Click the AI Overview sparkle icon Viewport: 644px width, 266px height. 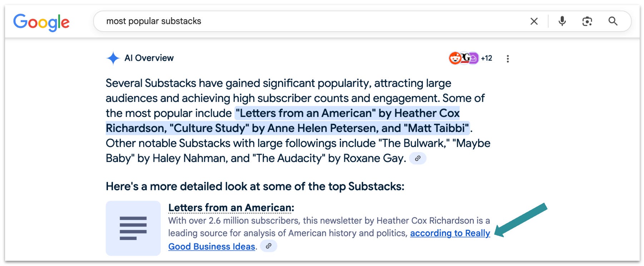pos(113,58)
